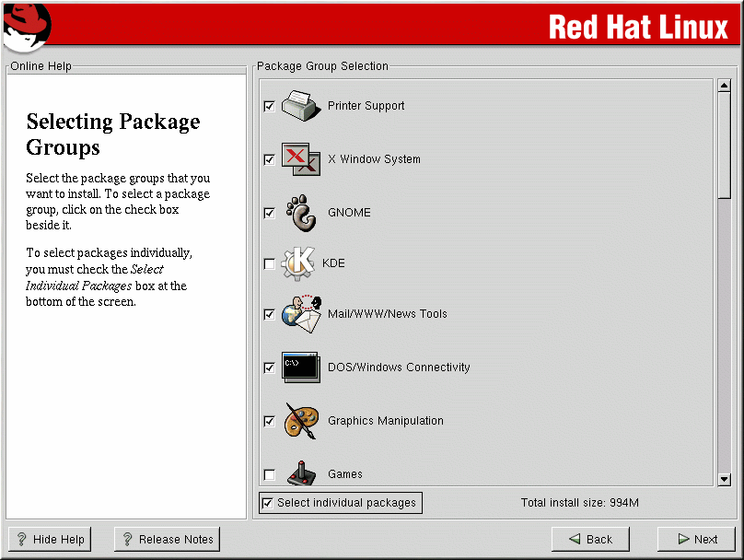The width and height of the screenshot is (744, 560).
Task: Click the Graphics Manipulation palette icon
Action: coord(300,421)
